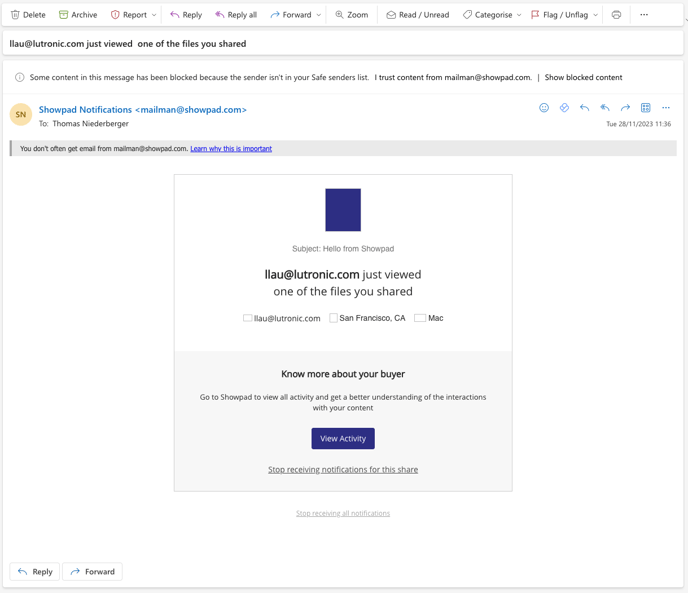The height and width of the screenshot is (593, 688).
Task: Delete this email from toolbar
Action: click(x=28, y=15)
